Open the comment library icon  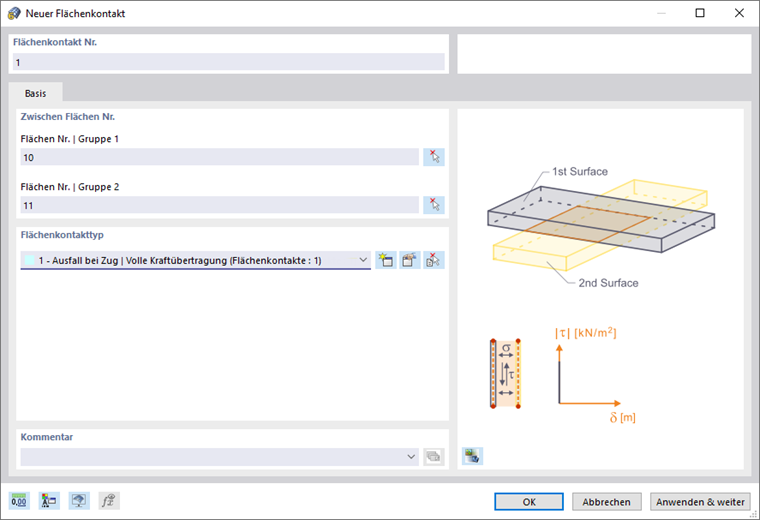coord(433,456)
